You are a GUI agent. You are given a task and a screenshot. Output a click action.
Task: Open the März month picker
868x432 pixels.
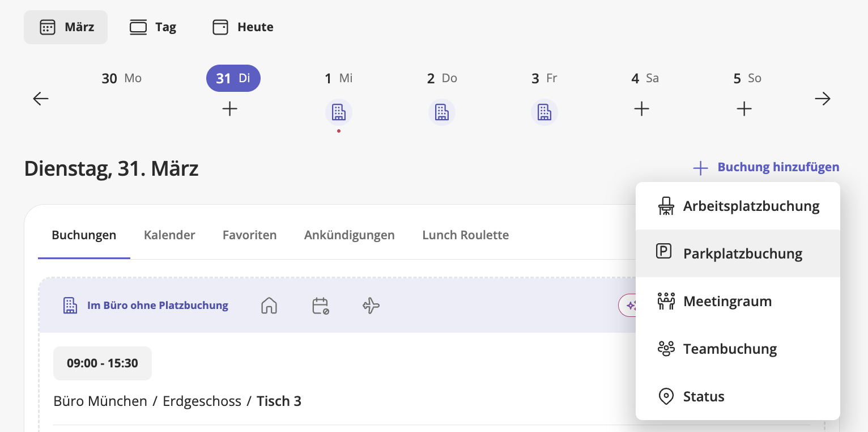(x=66, y=27)
